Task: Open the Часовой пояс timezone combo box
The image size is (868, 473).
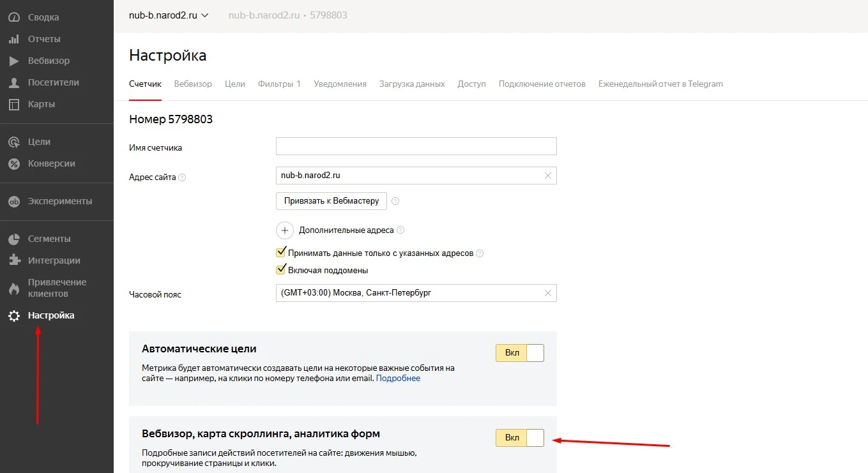Action: click(416, 293)
